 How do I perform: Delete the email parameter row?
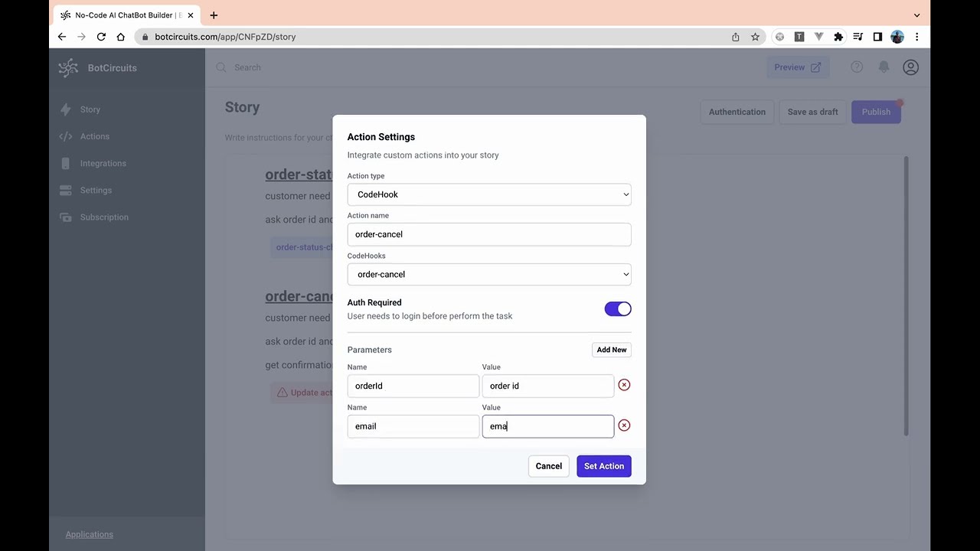pyautogui.click(x=624, y=425)
